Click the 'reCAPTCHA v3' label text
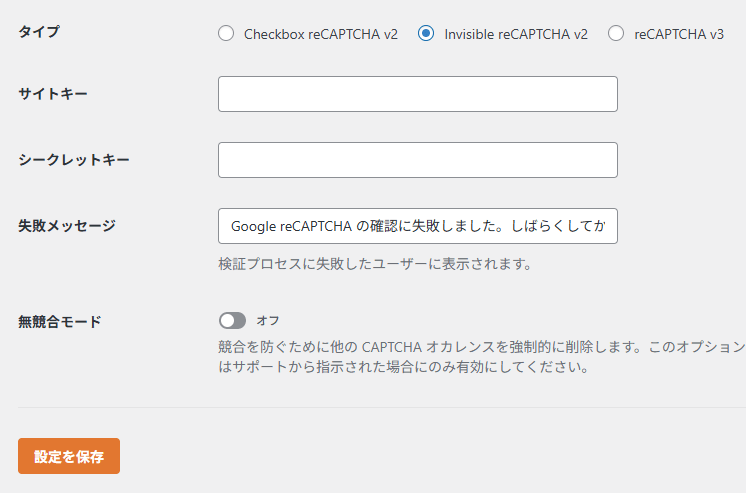Screen dimensions: 746x493 coord(679,34)
